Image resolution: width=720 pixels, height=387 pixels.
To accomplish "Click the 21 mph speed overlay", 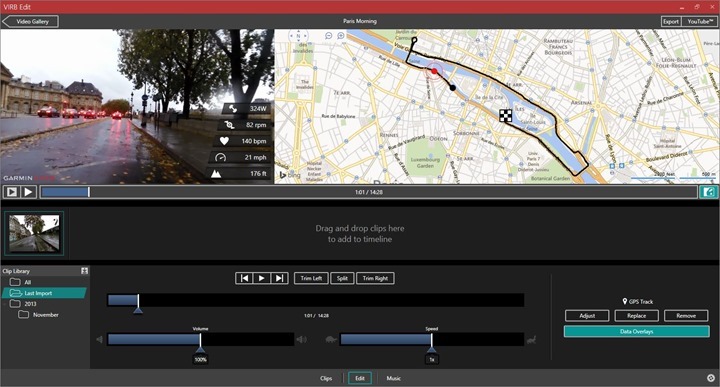I will 241,157.
